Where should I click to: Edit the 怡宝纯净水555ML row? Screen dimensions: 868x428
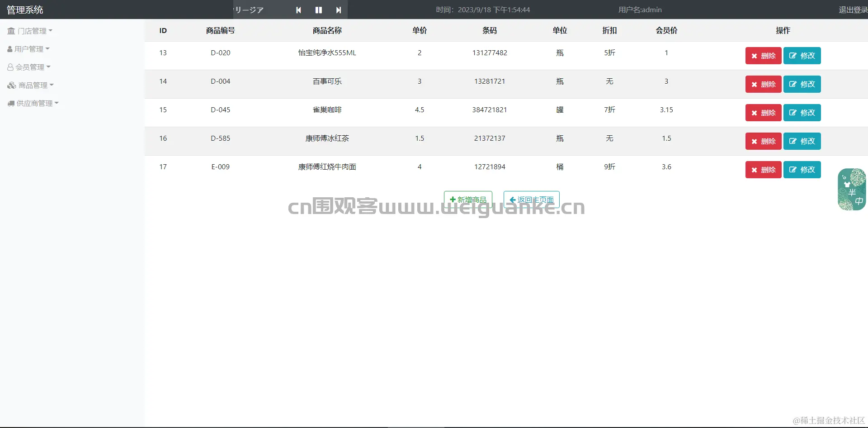point(802,56)
